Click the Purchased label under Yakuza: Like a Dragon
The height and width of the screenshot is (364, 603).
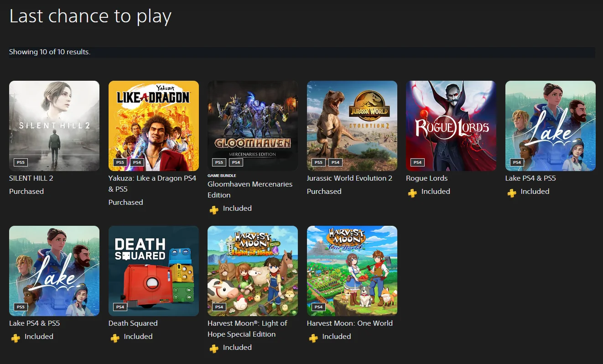click(126, 203)
